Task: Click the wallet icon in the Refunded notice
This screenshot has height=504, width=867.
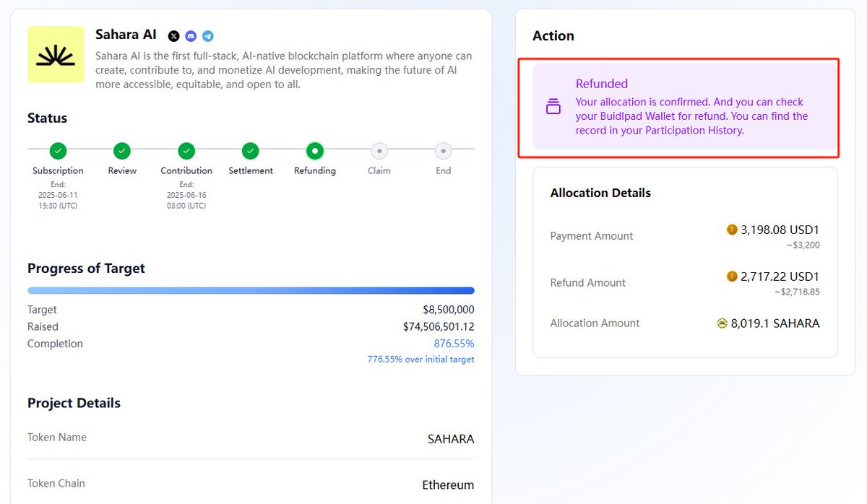Action: pyautogui.click(x=553, y=106)
